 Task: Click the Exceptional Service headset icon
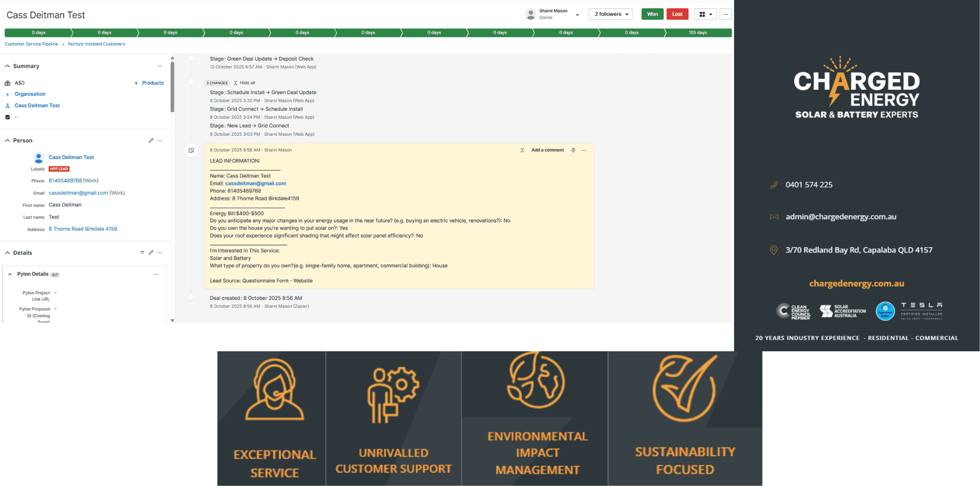274,390
